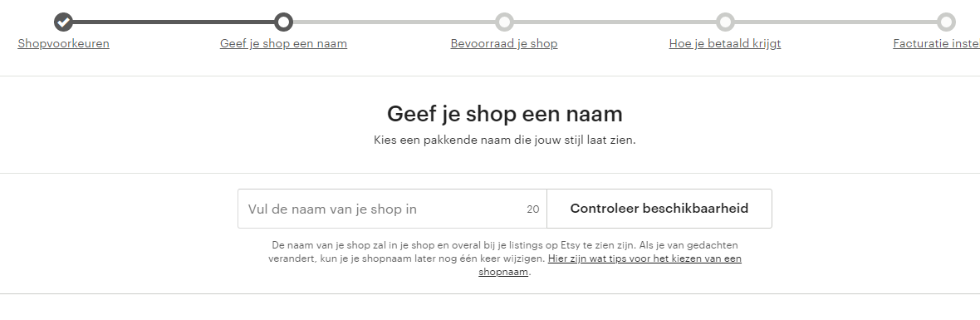Open the Facturatie step label
This screenshot has width=980, height=320.
936,44
